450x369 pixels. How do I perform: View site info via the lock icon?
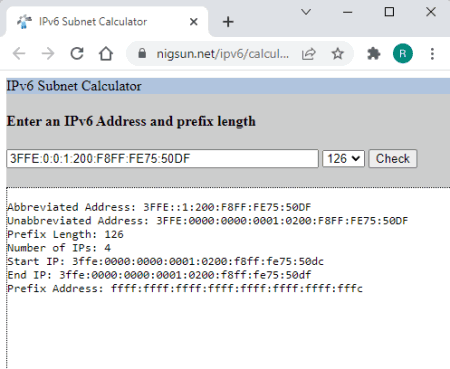[142, 53]
